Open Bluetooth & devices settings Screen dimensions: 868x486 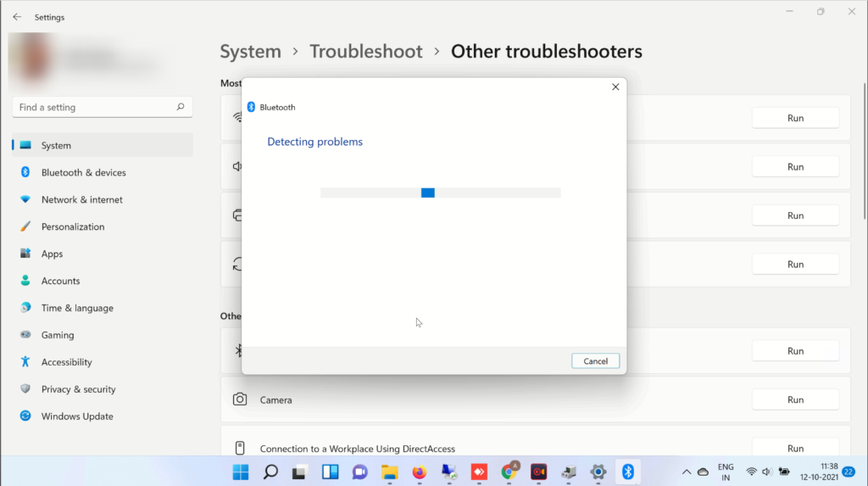(x=103, y=172)
